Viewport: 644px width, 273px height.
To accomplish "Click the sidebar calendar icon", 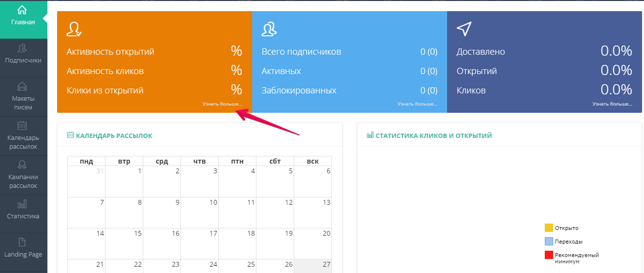I will tap(22, 126).
